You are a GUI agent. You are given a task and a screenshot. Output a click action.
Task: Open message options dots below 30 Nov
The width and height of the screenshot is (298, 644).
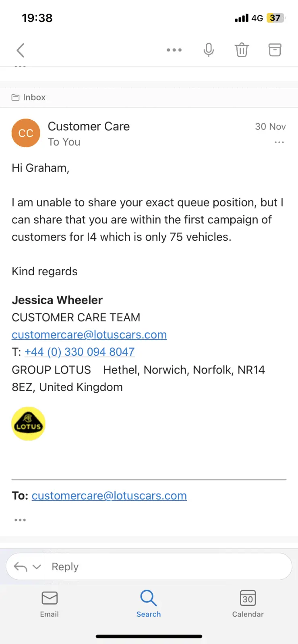[279, 142]
